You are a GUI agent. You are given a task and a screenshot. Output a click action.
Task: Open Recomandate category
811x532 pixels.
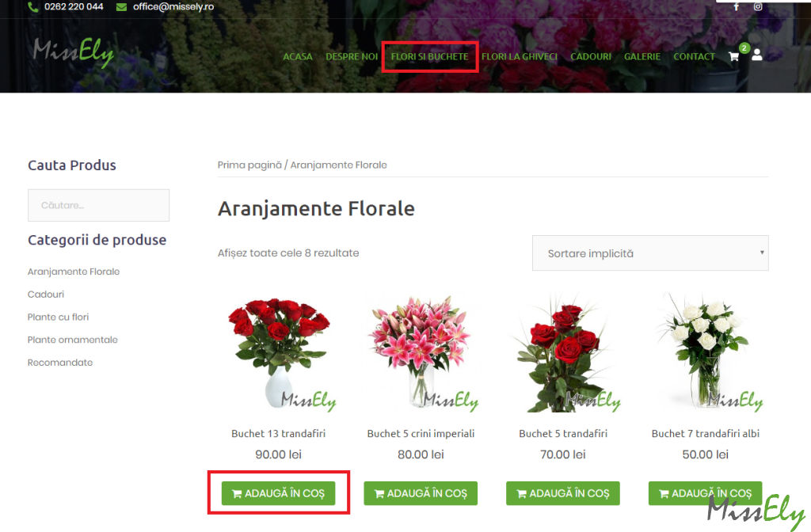pyautogui.click(x=60, y=363)
